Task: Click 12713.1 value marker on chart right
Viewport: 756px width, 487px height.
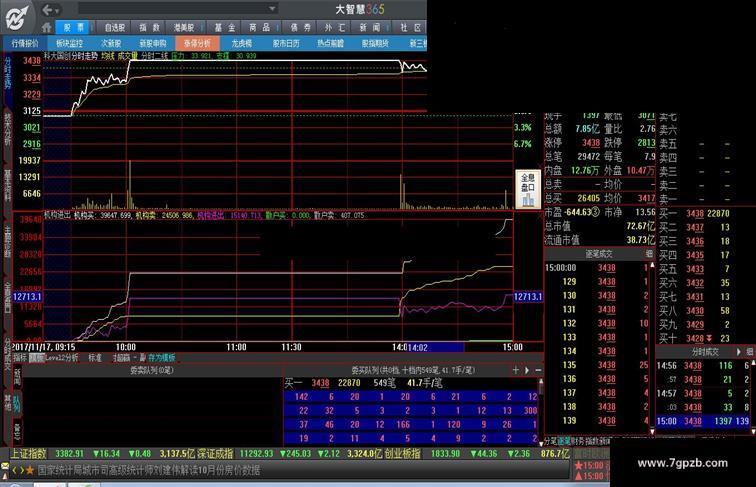Action: [x=528, y=297]
